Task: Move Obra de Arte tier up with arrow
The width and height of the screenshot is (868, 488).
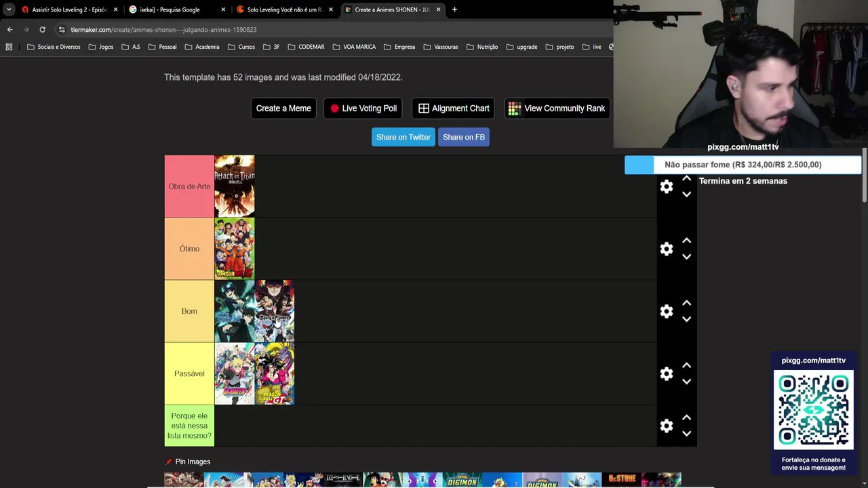Action: tap(686, 178)
